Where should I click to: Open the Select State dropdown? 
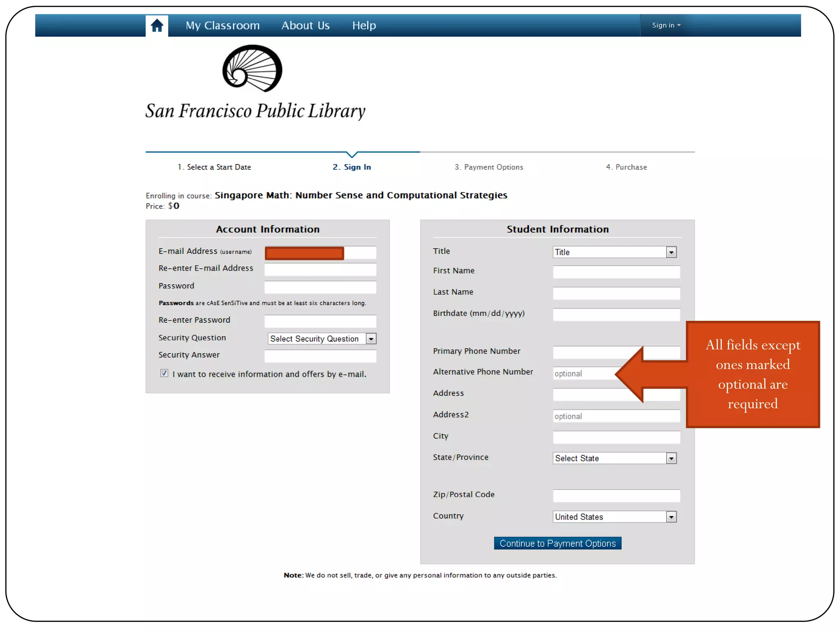pos(614,458)
